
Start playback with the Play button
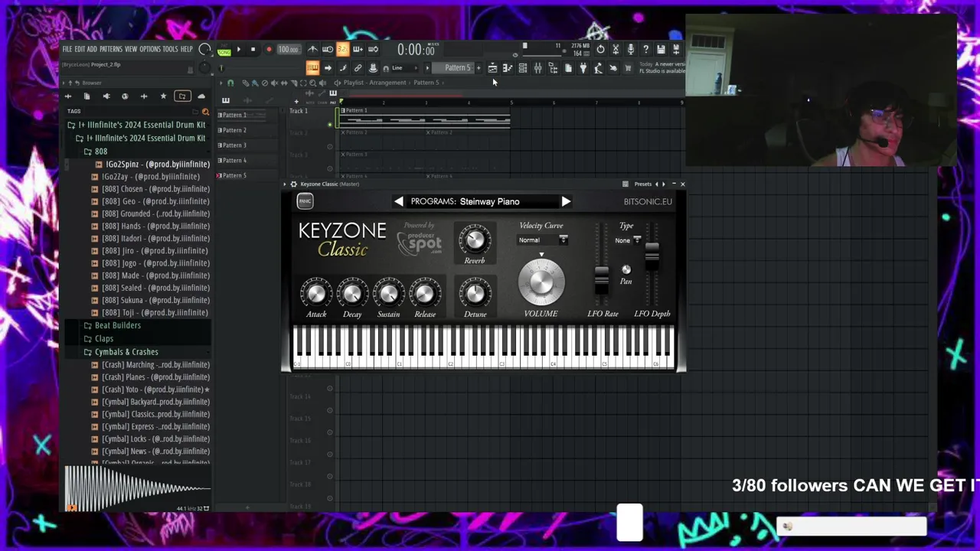(x=238, y=49)
